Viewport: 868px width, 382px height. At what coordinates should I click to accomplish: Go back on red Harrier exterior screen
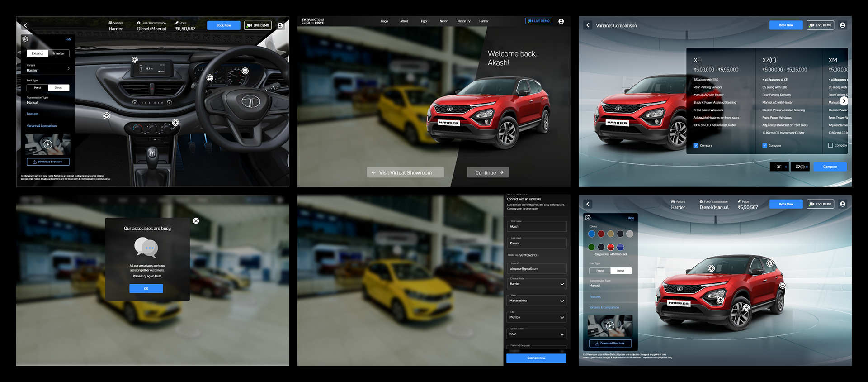pyautogui.click(x=588, y=204)
